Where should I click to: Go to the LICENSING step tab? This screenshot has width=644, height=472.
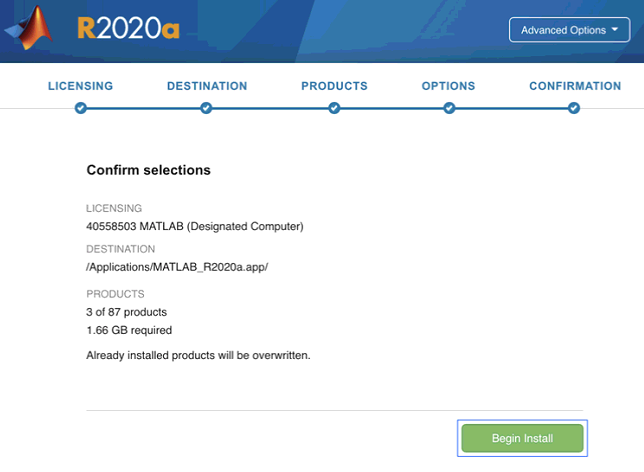[80, 86]
